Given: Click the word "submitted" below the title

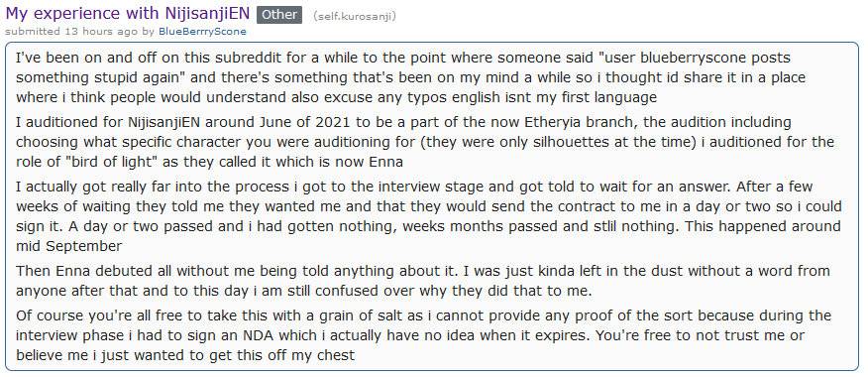Looking at the screenshot, I should click(34, 32).
